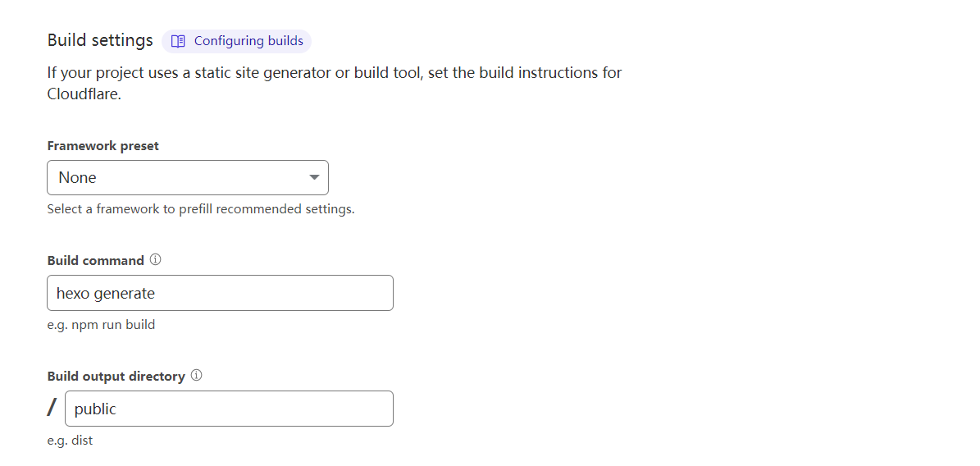Image resolution: width=980 pixels, height=466 pixels.
Task: Click the "e.g. dist" hint text
Action: pyautogui.click(x=71, y=441)
